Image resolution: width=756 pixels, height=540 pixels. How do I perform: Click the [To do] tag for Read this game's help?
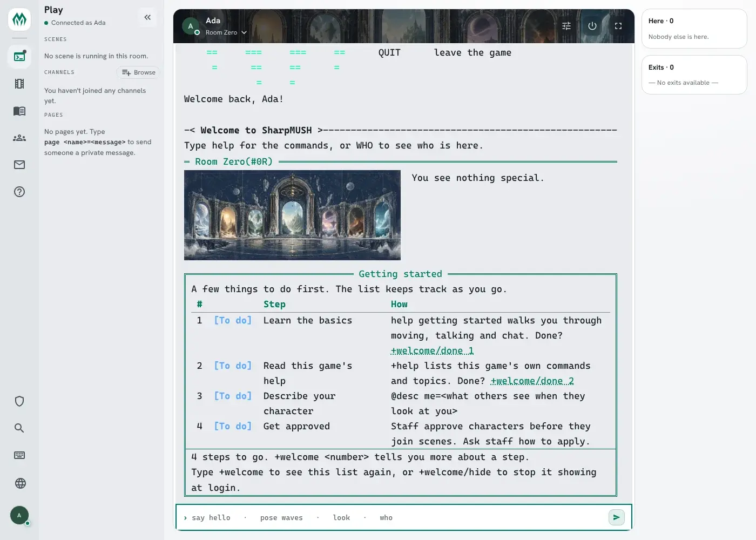pyautogui.click(x=233, y=366)
